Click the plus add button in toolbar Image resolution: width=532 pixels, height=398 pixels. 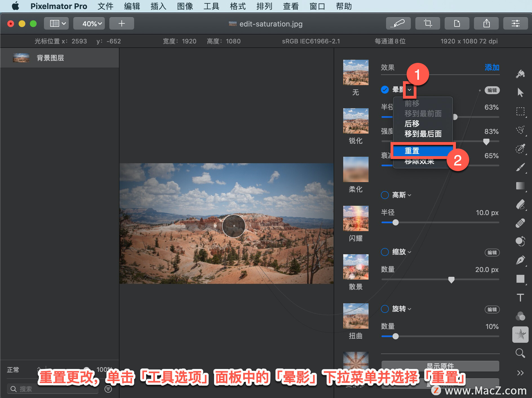coord(121,23)
